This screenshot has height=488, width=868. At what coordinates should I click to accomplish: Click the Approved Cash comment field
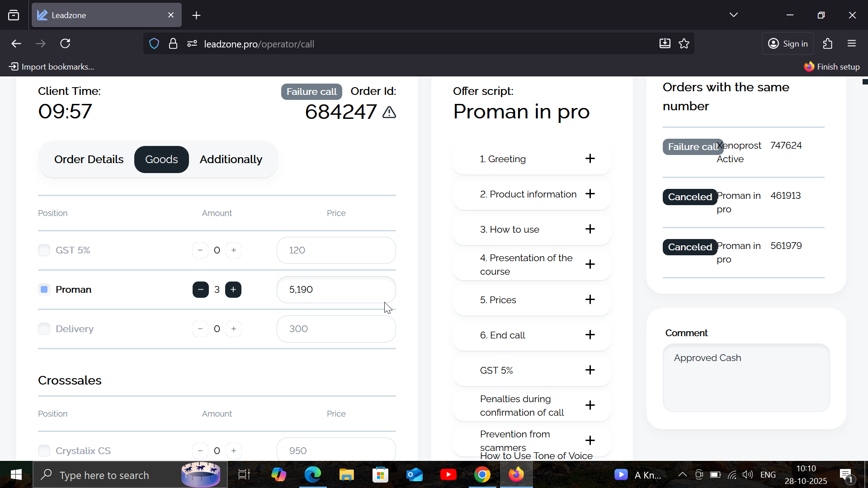click(746, 378)
